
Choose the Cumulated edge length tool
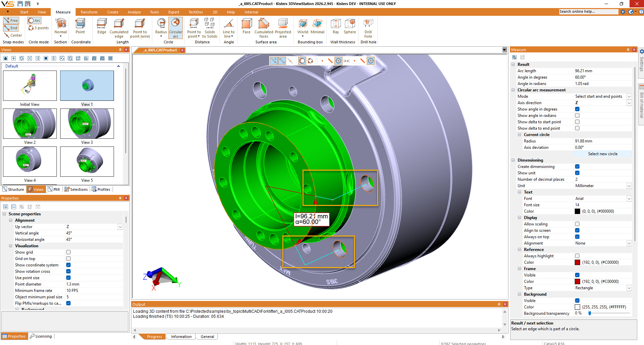(119, 28)
